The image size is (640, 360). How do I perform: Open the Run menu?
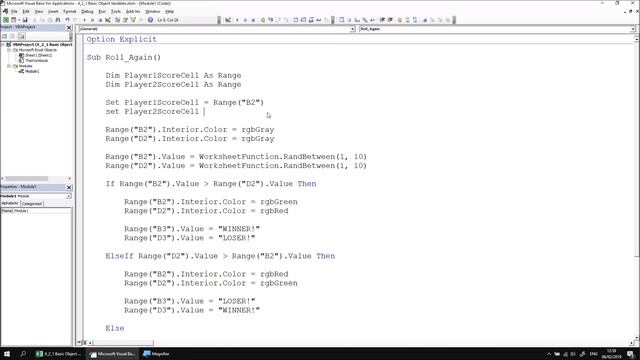pos(102,11)
